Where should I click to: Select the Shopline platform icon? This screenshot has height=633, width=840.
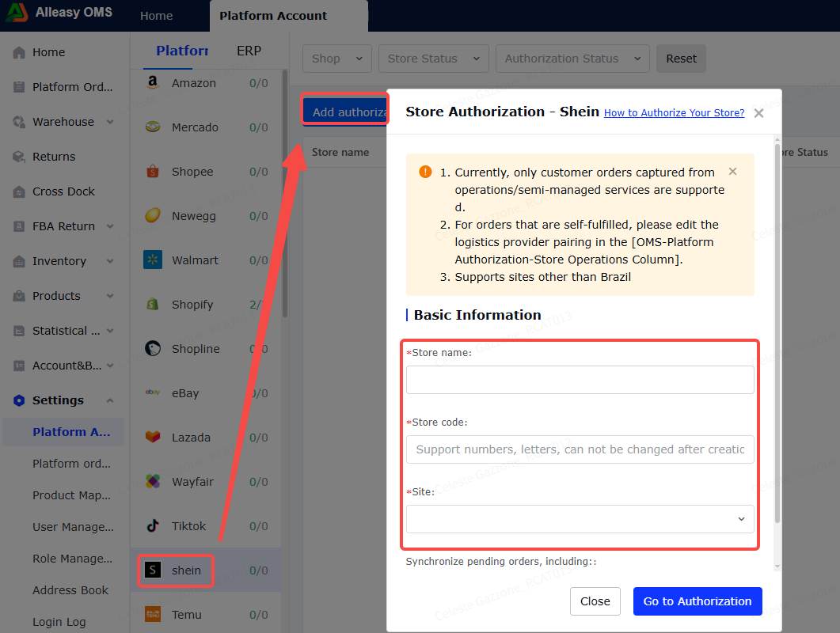[153, 349]
